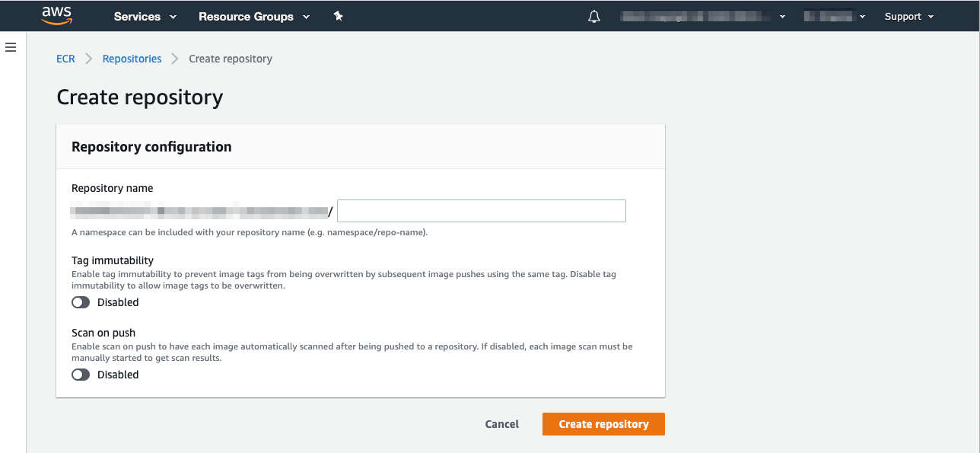Image resolution: width=980 pixels, height=453 pixels.
Task: Cancel repository creation
Action: pyautogui.click(x=501, y=424)
